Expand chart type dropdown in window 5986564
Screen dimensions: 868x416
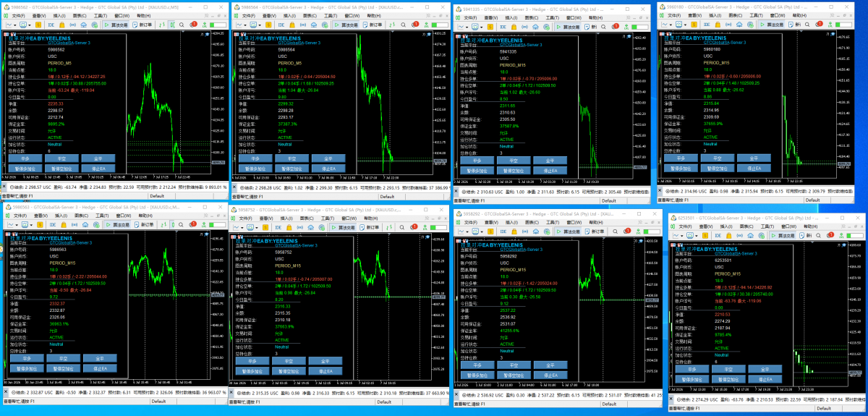coord(245,25)
